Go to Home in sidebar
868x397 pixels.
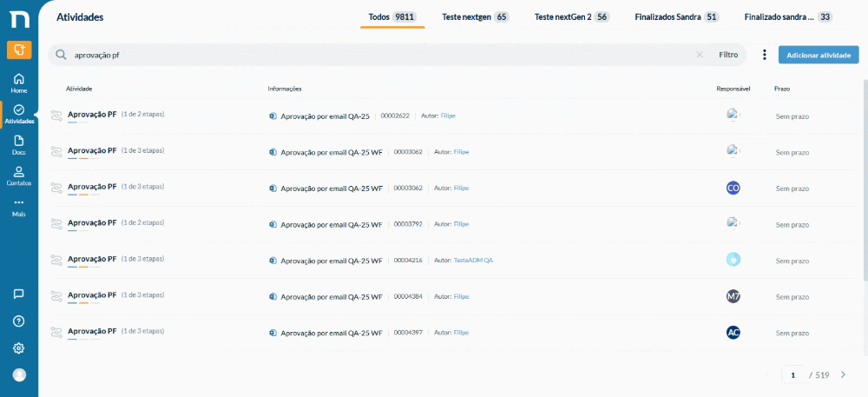19,83
